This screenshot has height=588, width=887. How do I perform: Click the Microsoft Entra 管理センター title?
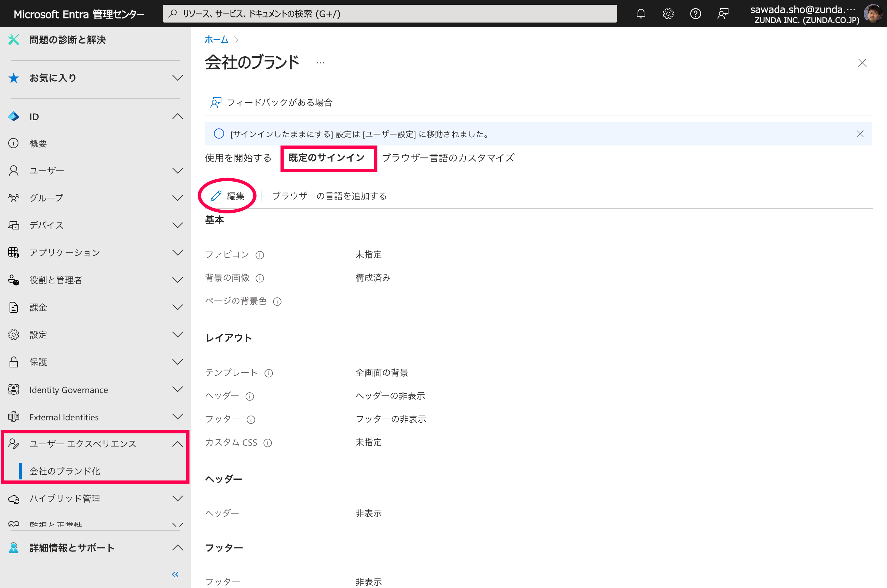click(79, 14)
